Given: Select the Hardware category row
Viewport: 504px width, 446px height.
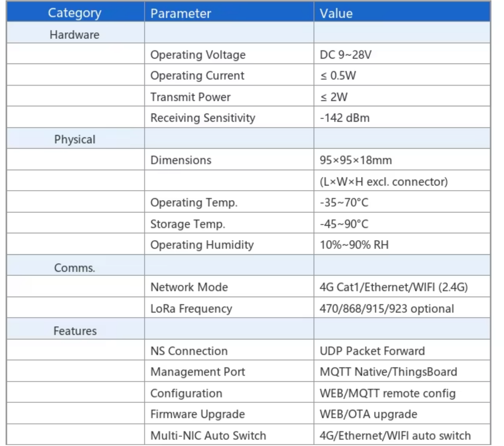Looking at the screenshot, I should [x=248, y=33].
